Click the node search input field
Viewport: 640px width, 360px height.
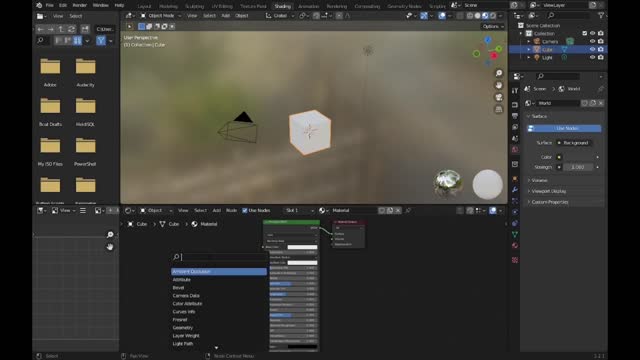(220, 257)
